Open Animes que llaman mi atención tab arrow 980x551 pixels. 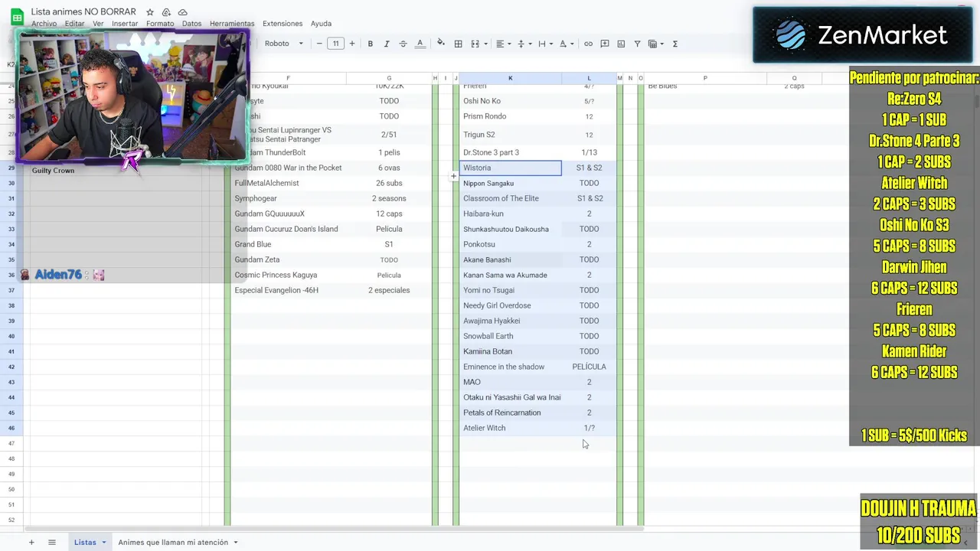click(236, 543)
